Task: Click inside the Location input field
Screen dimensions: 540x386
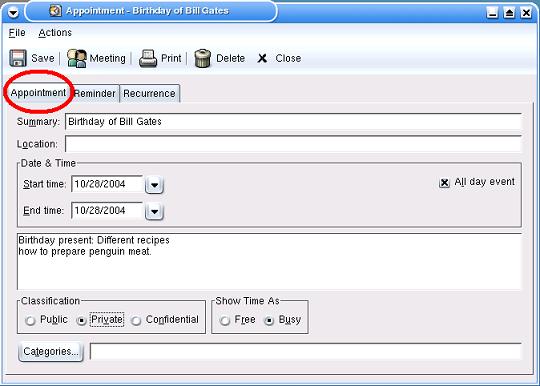Action: point(293,144)
